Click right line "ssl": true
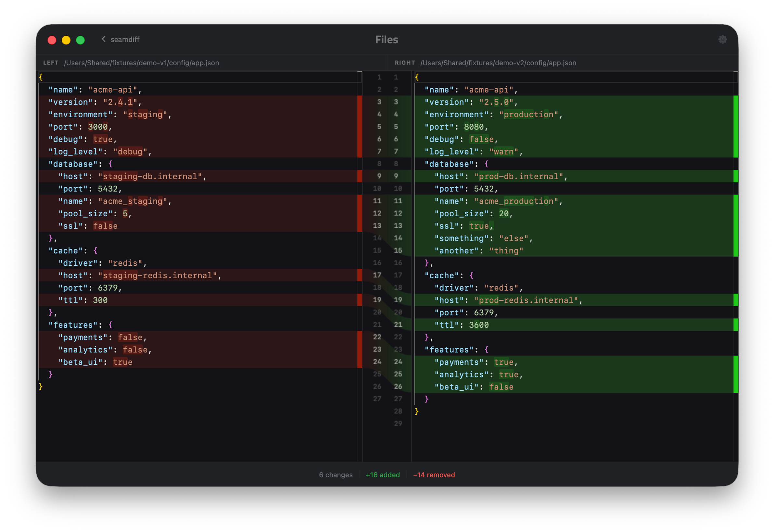 (574, 226)
